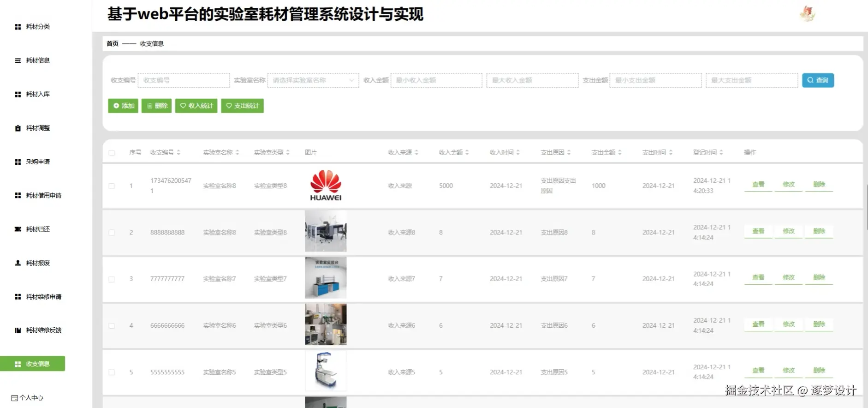Viewport: 868px width, 408px height.
Task: Click 查看 for row 5555555555
Action: (x=758, y=371)
